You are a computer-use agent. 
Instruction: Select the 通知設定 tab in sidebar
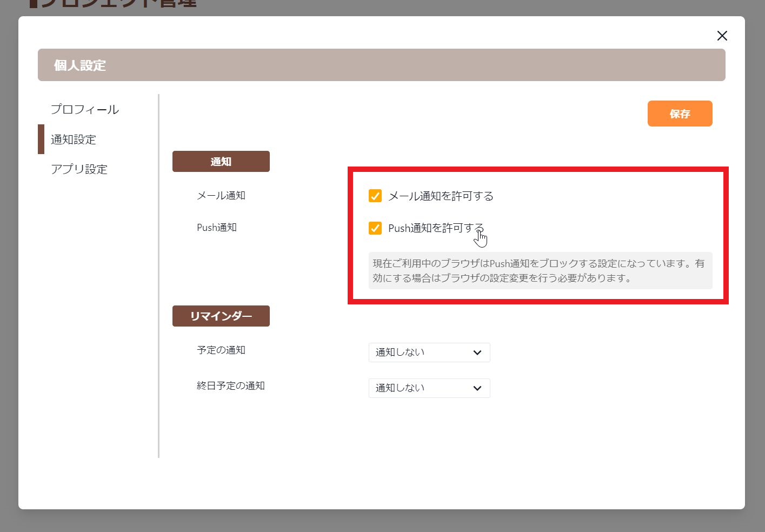click(x=74, y=139)
